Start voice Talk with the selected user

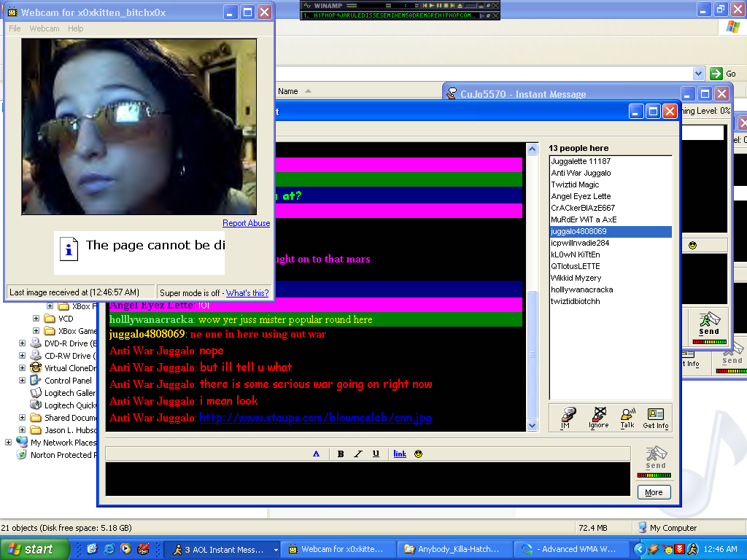(x=627, y=417)
